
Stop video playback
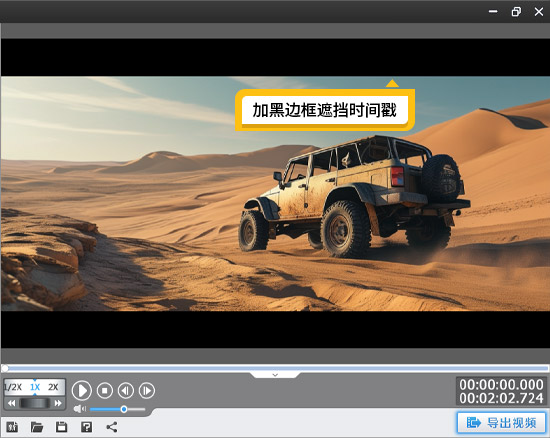click(x=105, y=390)
